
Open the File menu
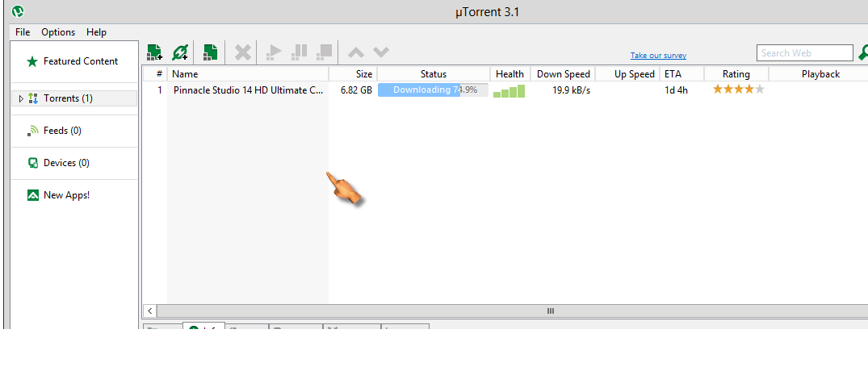(x=23, y=32)
